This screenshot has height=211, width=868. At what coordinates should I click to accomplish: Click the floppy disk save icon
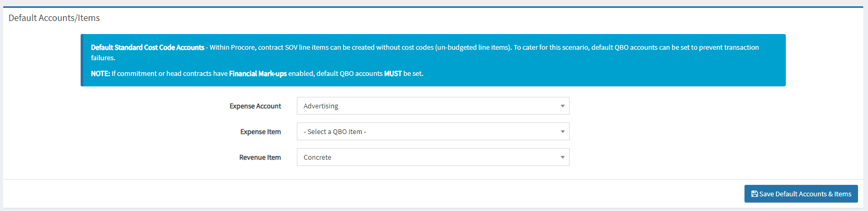[x=754, y=194]
